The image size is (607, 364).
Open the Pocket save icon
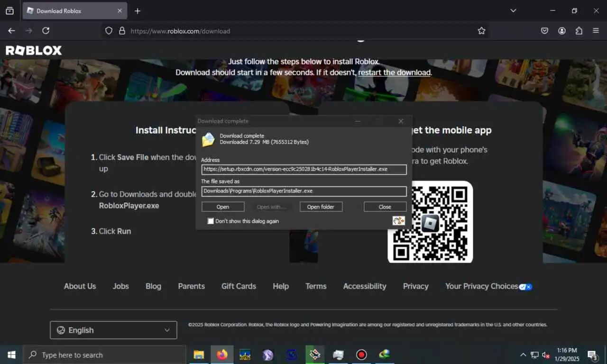(x=545, y=31)
